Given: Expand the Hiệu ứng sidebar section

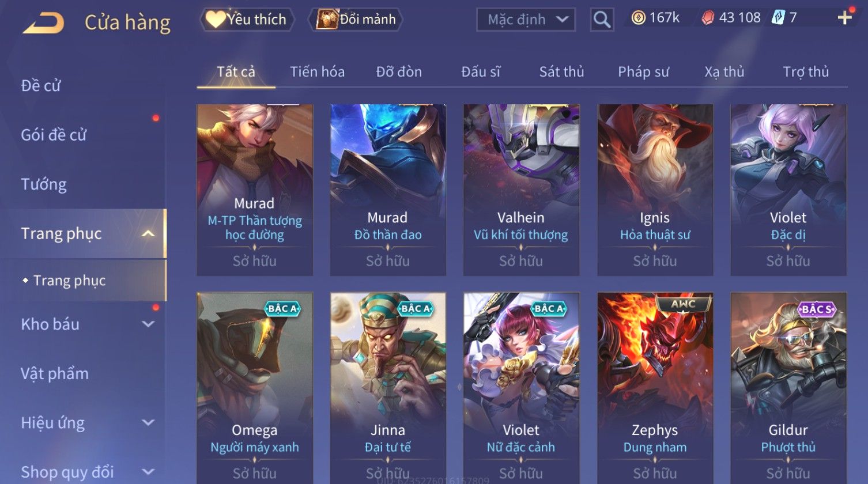Looking at the screenshot, I should [148, 423].
